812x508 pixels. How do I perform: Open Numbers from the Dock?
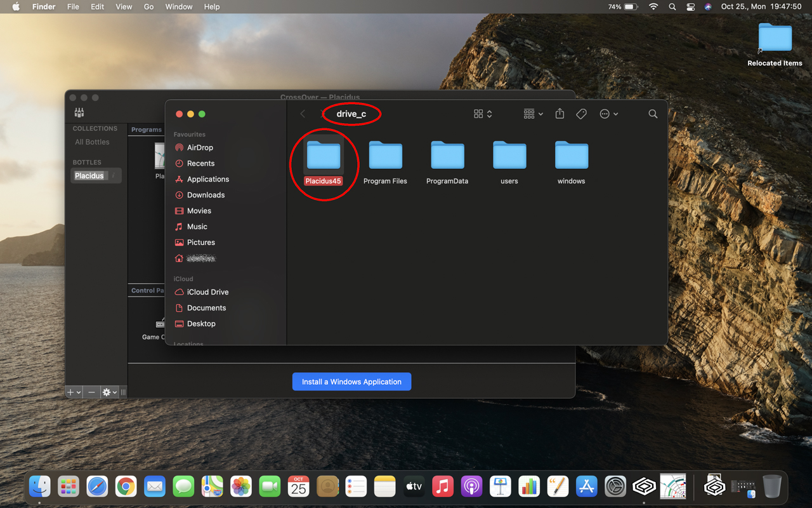tap(529, 486)
